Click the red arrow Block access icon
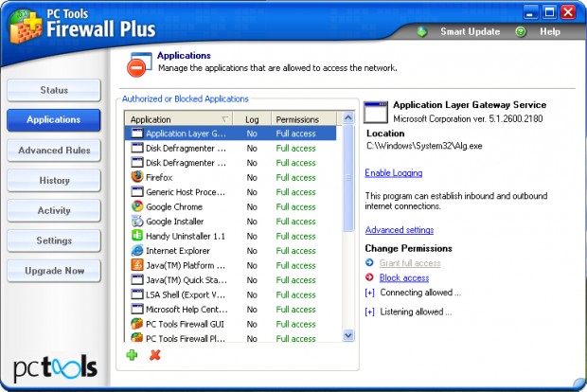587x392 pixels. click(x=369, y=277)
